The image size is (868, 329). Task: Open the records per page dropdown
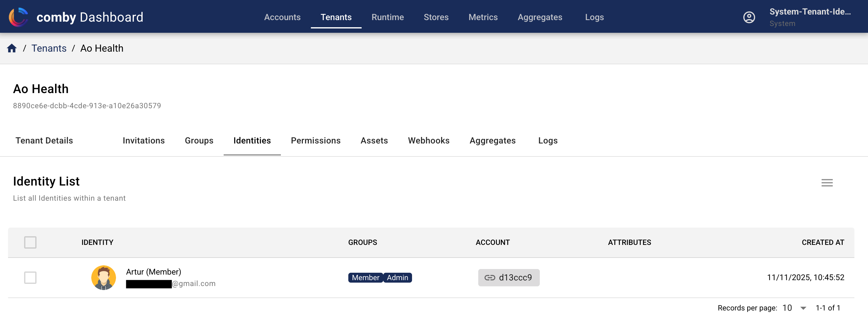[x=793, y=307]
